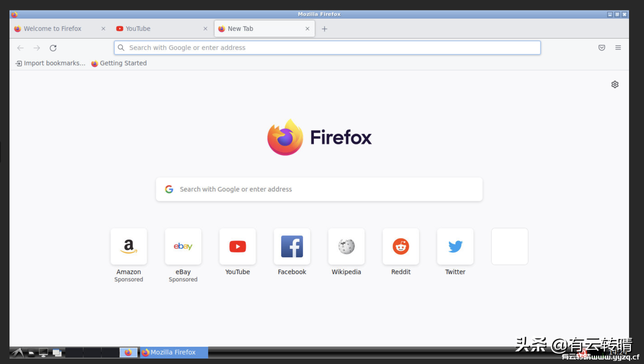
Task: Reload the current page
Action: (53, 48)
